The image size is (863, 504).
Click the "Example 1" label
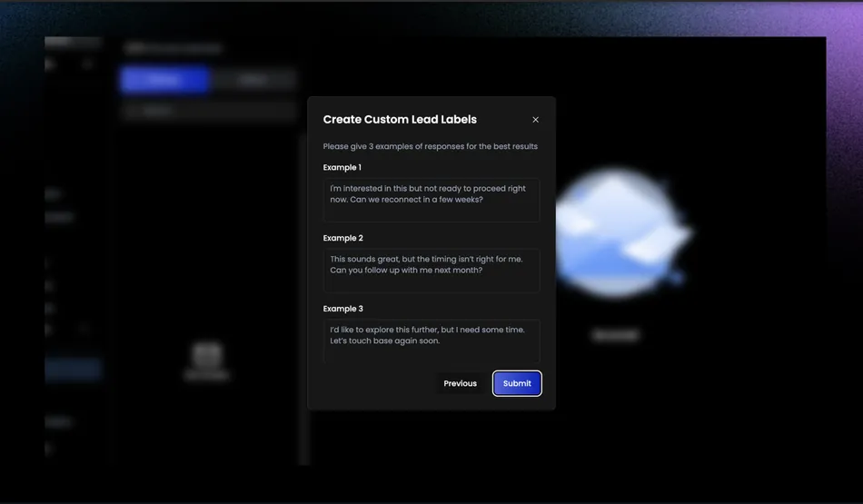coord(342,167)
